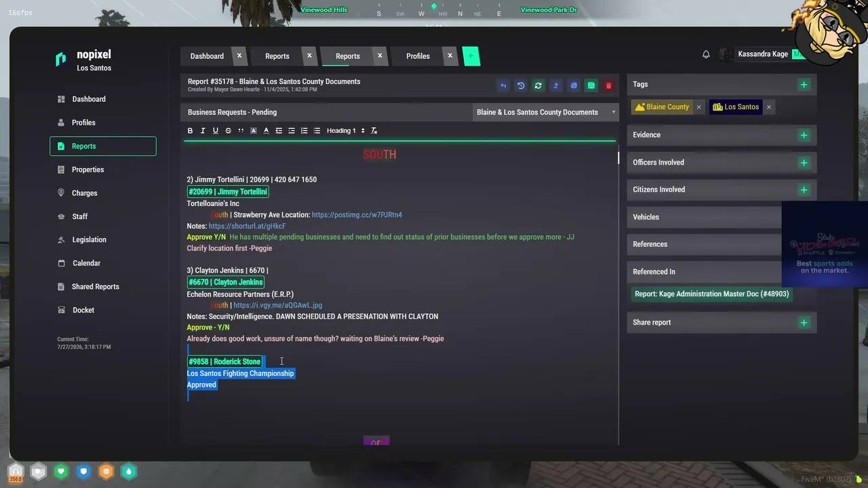Screen dimensions: 868x488
Task: Add evidence with the plus icon
Action: pyautogui.click(x=804, y=135)
